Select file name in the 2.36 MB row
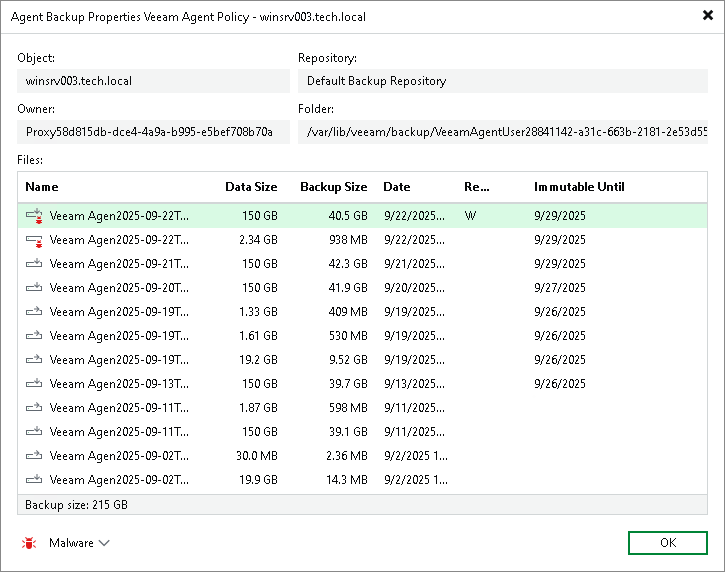 pos(119,456)
